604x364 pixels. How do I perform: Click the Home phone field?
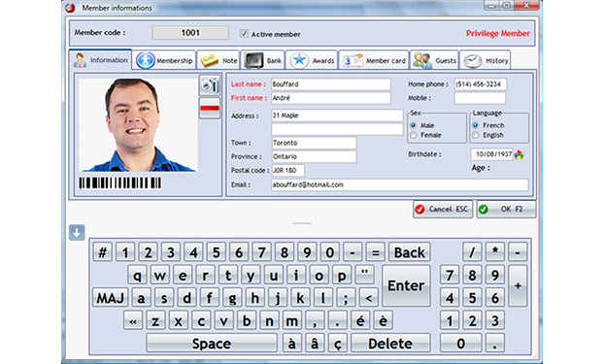[x=481, y=84]
